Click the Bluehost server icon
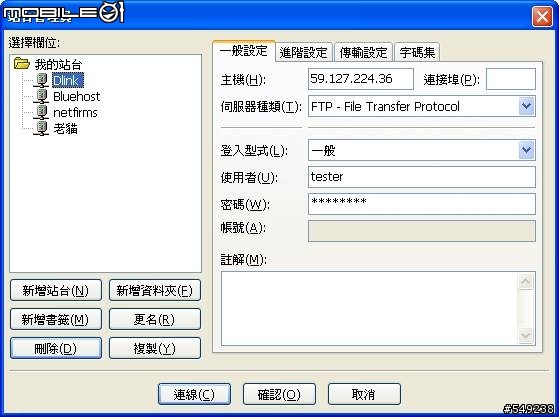Viewport: 559px width, 417px height. tap(41, 96)
